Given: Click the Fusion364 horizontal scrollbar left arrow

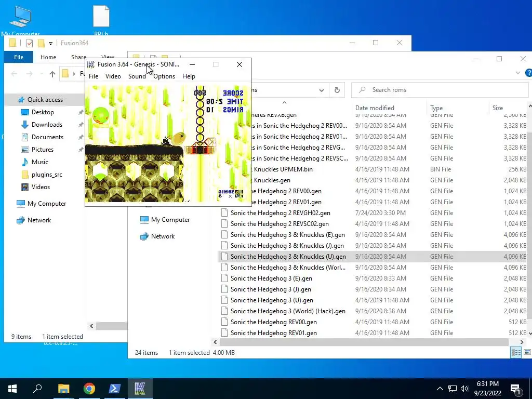Looking at the screenshot, I should (x=91, y=326).
